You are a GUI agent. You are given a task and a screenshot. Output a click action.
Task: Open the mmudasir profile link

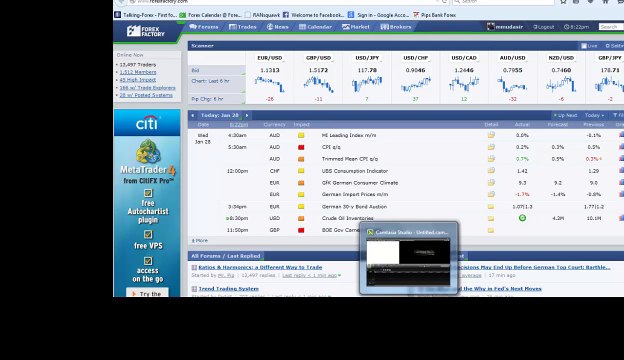tap(509, 27)
